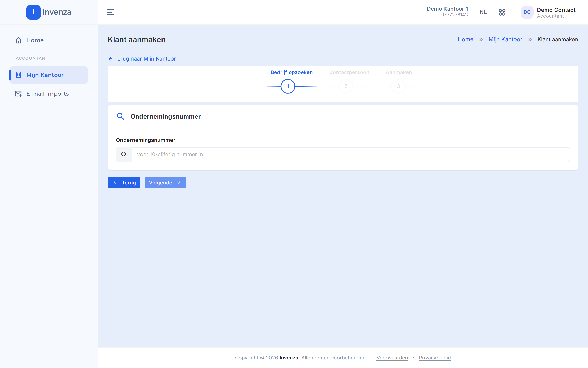
Task: Select step 1 circle Bedrijf opzoeken
Action: (x=288, y=86)
